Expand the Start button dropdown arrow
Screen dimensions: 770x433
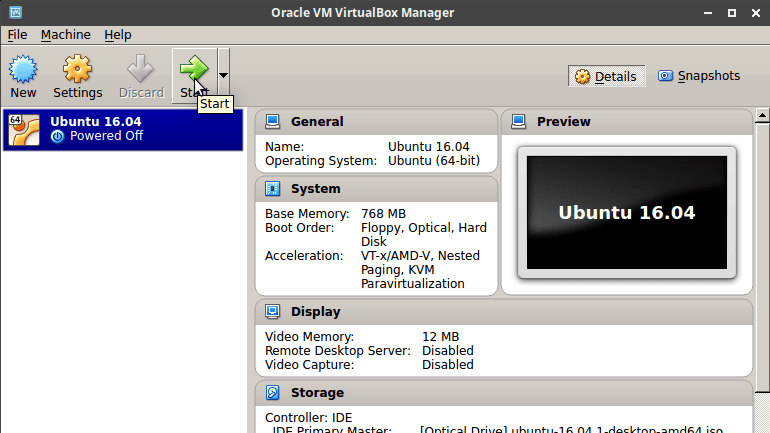pos(223,76)
